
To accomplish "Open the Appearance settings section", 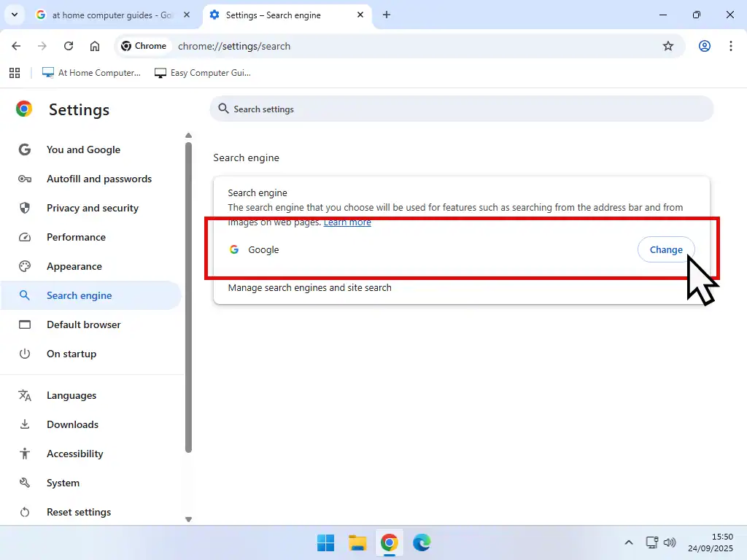I will [x=74, y=266].
